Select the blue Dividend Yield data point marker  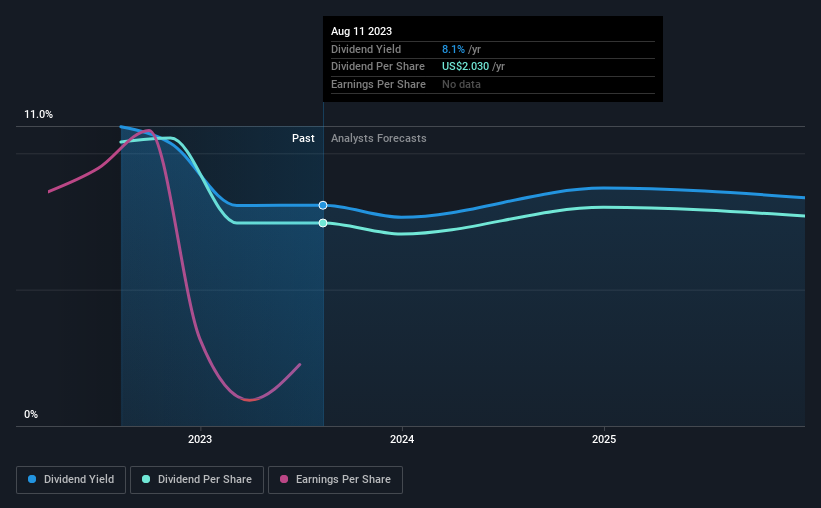point(323,205)
